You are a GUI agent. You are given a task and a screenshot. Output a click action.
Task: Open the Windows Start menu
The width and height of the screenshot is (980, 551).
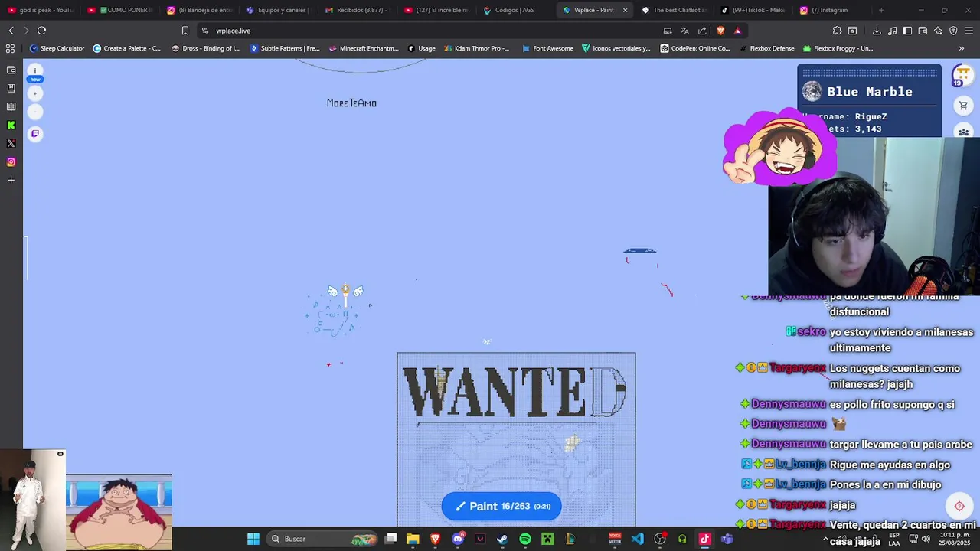(x=253, y=539)
